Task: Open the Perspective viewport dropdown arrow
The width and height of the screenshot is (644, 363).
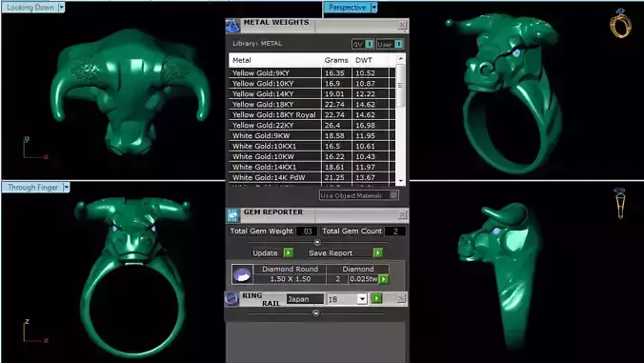Action: pos(373,8)
